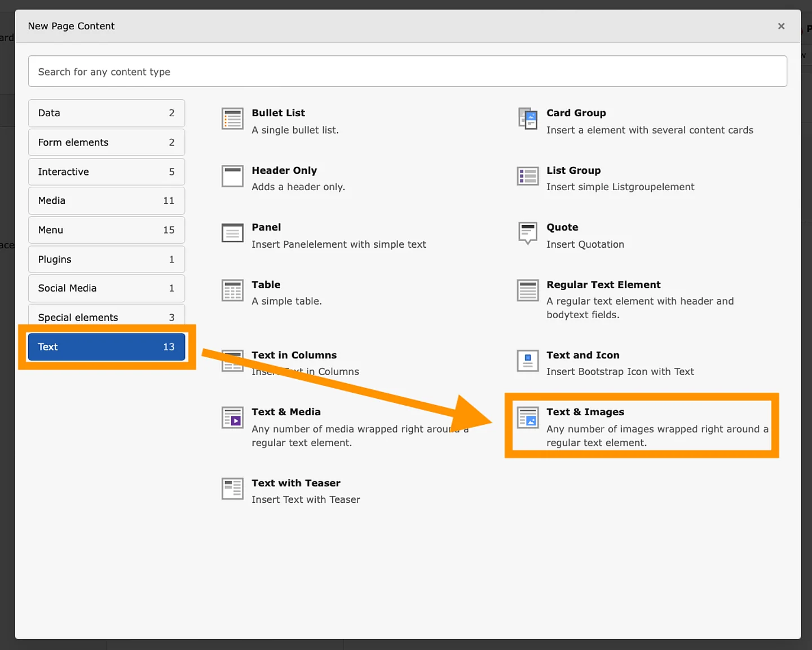Show the Interactive content types
The width and height of the screenshot is (812, 650).
tap(106, 172)
